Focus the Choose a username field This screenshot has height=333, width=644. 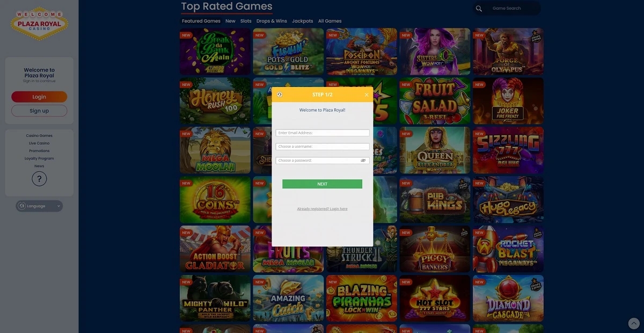tap(323, 147)
